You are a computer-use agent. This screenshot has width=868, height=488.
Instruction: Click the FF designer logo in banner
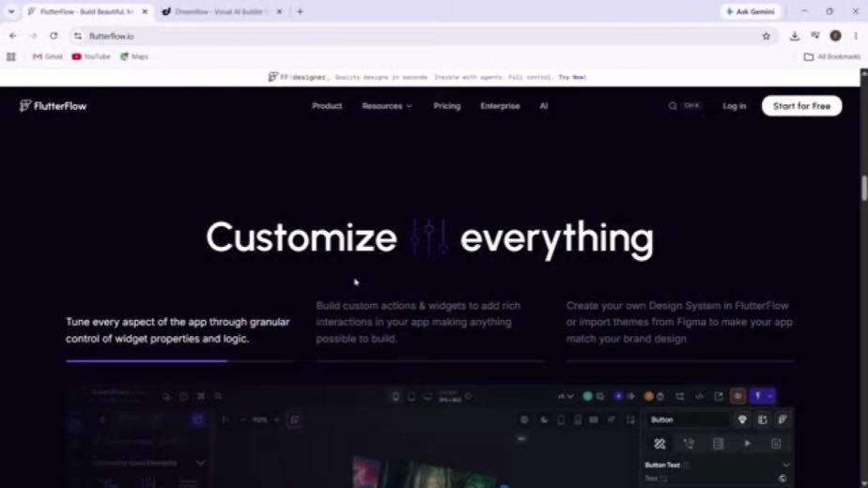tap(298, 78)
